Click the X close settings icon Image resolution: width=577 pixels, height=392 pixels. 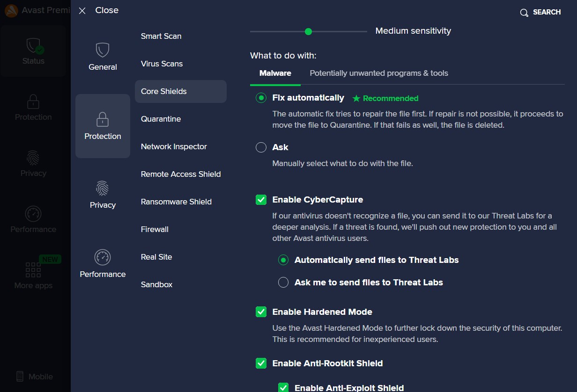pyautogui.click(x=82, y=11)
